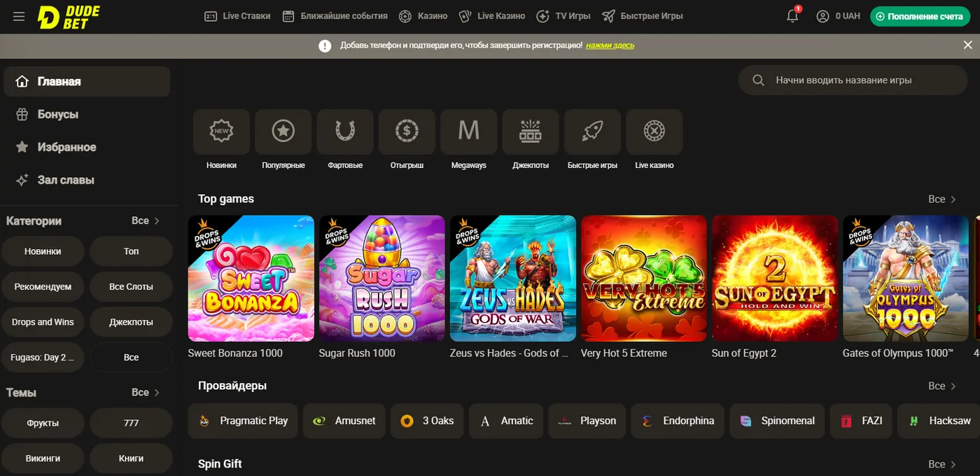
Task: Choose the Топ category pill
Action: (132, 251)
